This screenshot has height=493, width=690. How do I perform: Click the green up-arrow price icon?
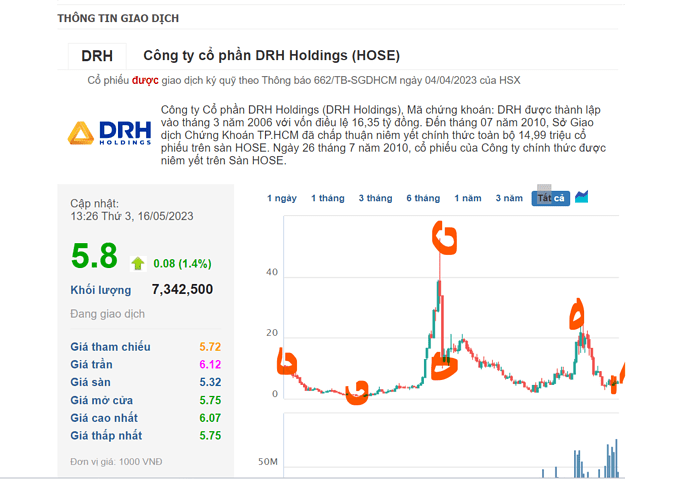138,263
